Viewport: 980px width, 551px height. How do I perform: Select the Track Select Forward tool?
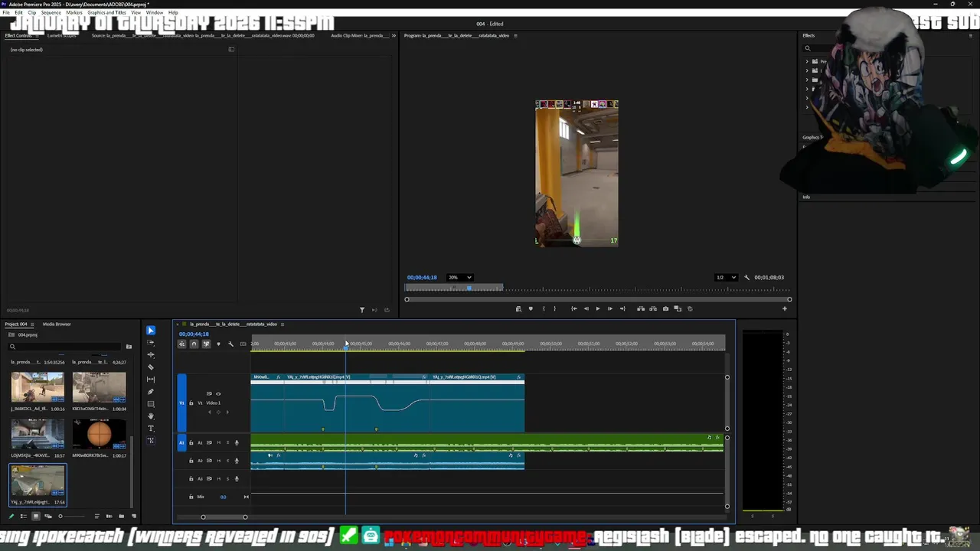(x=150, y=343)
